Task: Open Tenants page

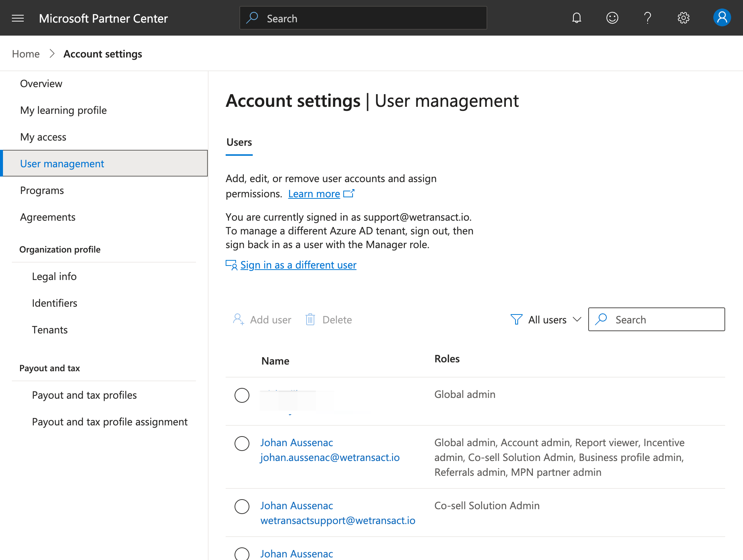Action: click(50, 330)
